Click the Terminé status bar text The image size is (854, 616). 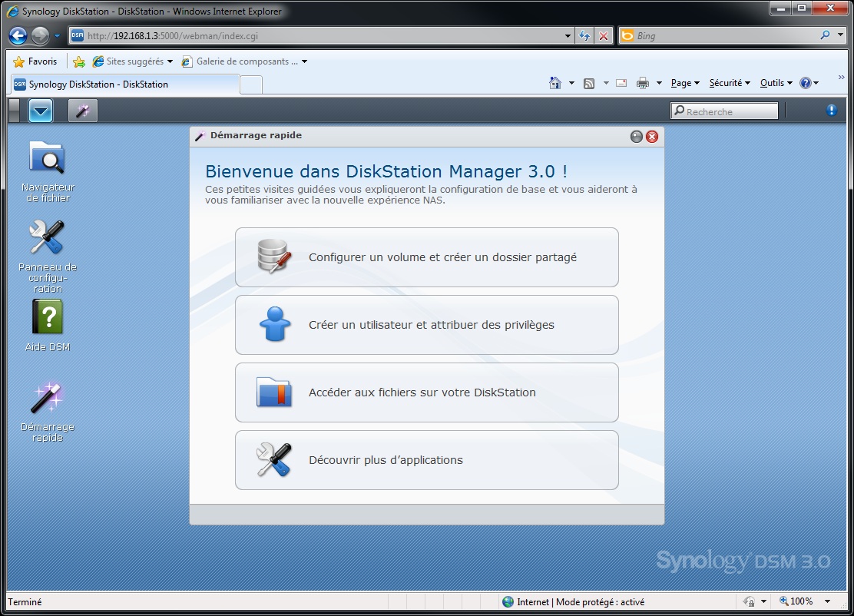(x=25, y=602)
